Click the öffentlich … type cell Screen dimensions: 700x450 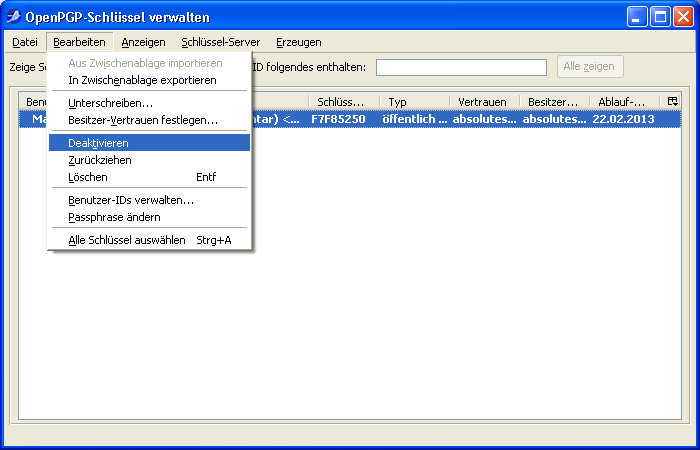point(415,119)
